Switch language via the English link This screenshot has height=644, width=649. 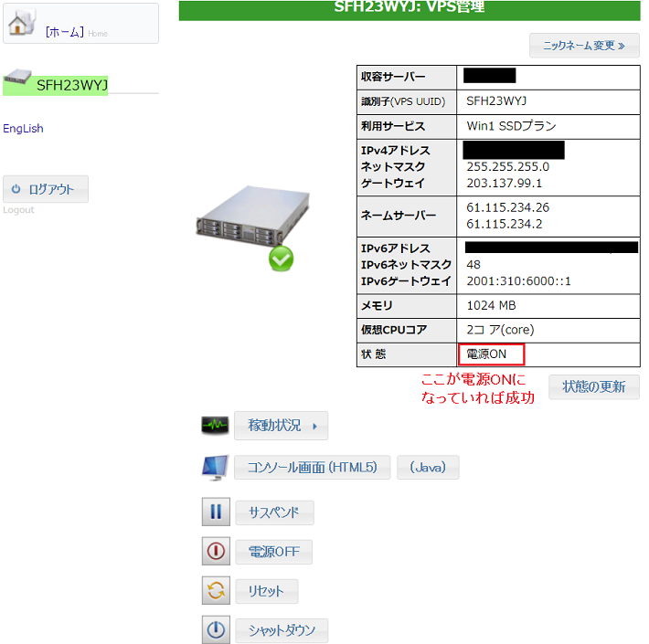[x=23, y=129]
